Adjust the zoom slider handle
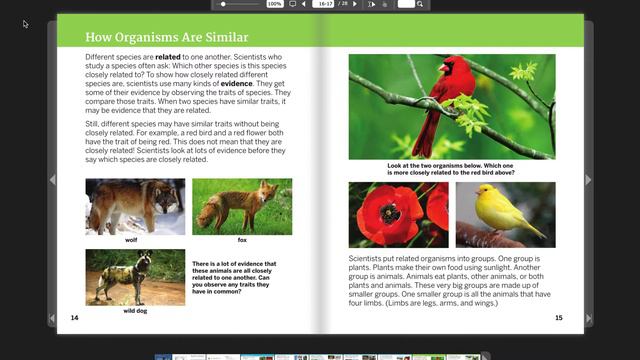 coord(223,4)
